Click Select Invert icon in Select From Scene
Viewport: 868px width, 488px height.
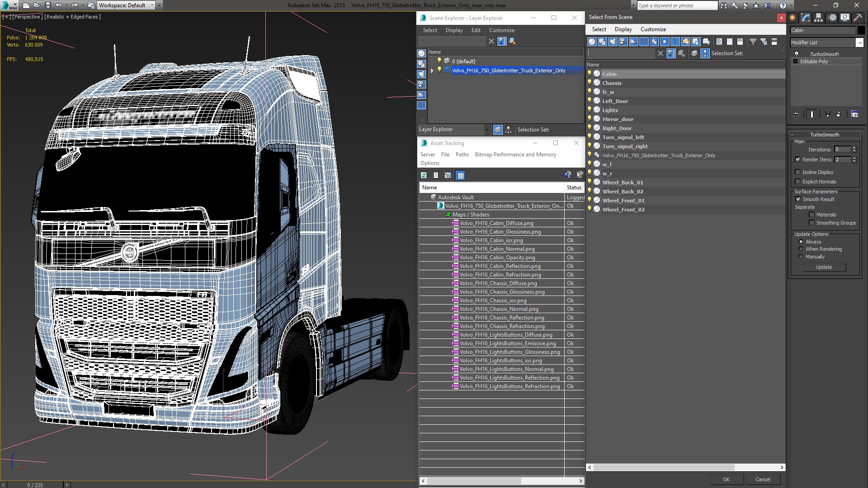740,42
